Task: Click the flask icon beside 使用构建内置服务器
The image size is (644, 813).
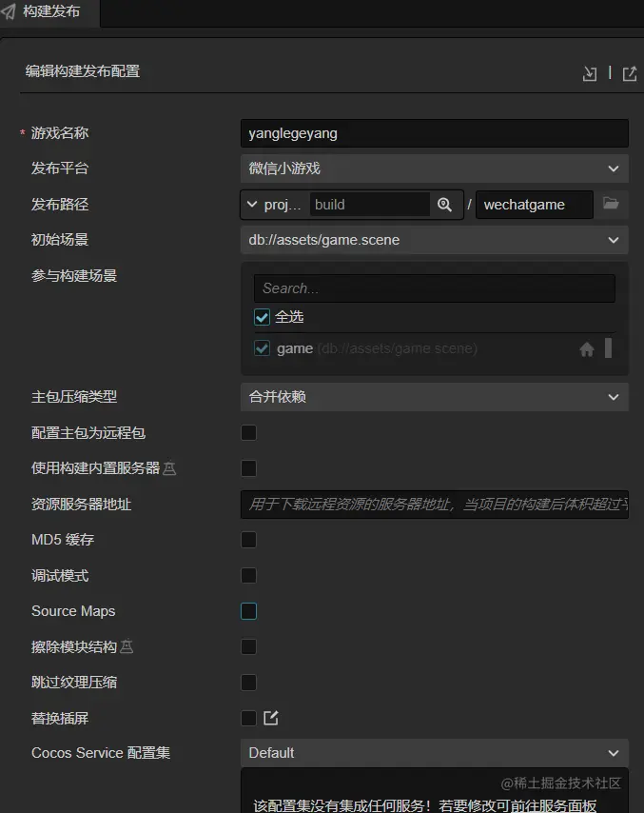Action: pyautogui.click(x=169, y=468)
